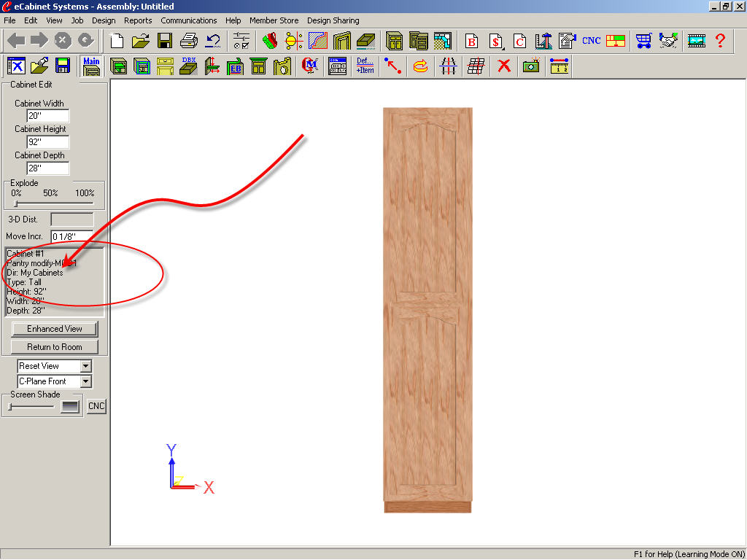Click the handshake design sharing icon
This screenshot has height=560, width=747.
pyautogui.click(x=668, y=41)
